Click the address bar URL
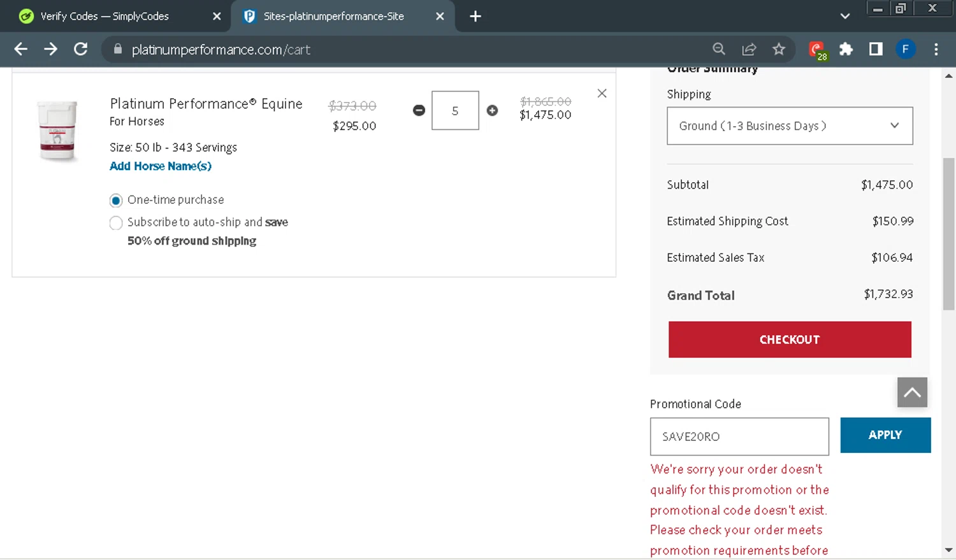 [x=221, y=50]
